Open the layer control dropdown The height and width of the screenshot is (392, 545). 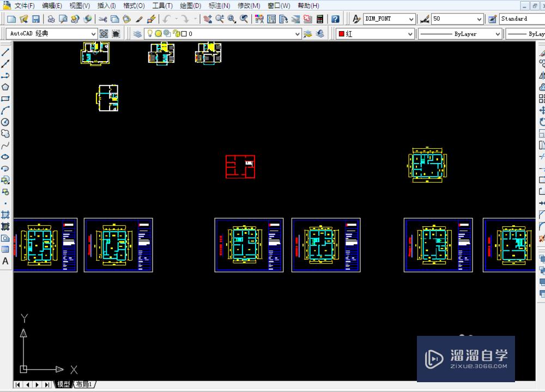tap(298, 33)
